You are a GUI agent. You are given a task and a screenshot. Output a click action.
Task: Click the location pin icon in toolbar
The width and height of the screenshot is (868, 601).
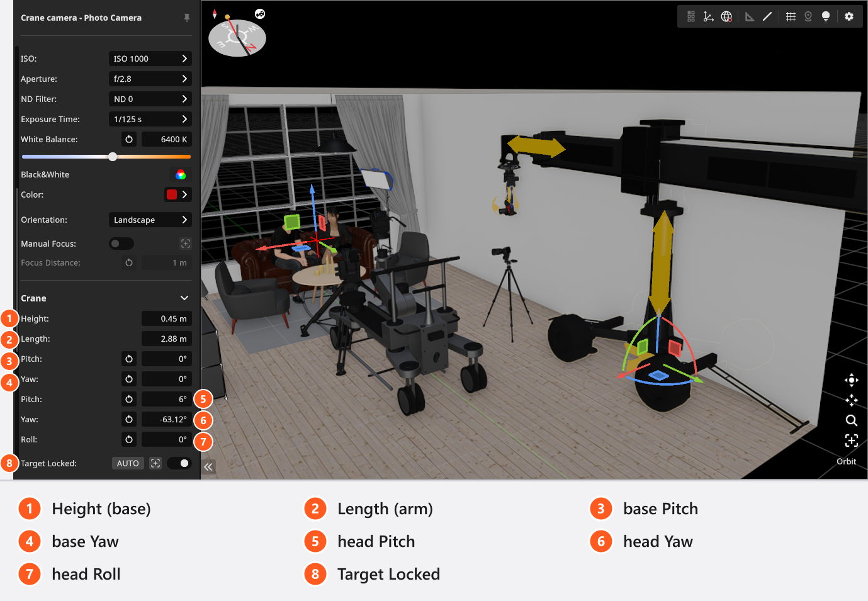[808, 16]
